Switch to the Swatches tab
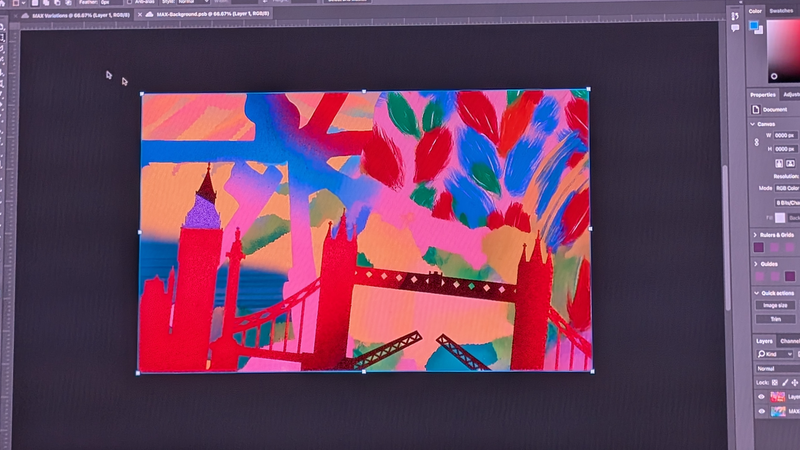This screenshot has width=800, height=450. tap(781, 11)
